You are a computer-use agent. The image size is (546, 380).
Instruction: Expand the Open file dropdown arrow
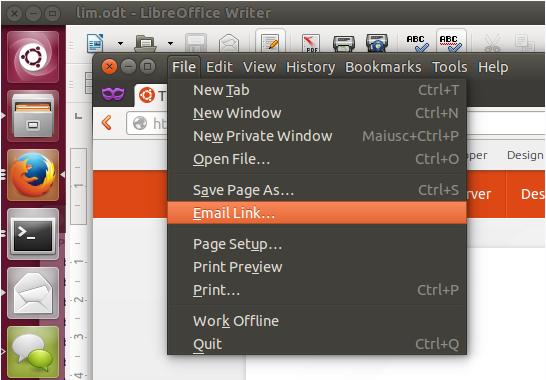(170, 44)
